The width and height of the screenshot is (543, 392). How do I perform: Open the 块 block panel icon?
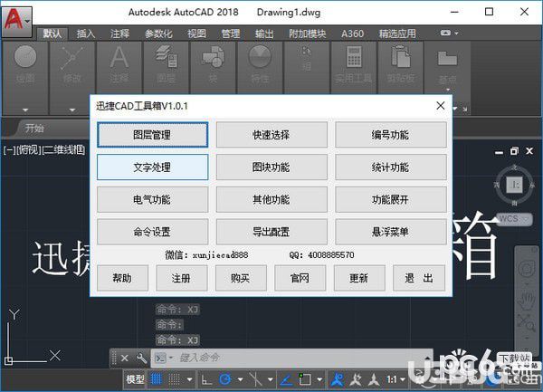tap(213, 57)
